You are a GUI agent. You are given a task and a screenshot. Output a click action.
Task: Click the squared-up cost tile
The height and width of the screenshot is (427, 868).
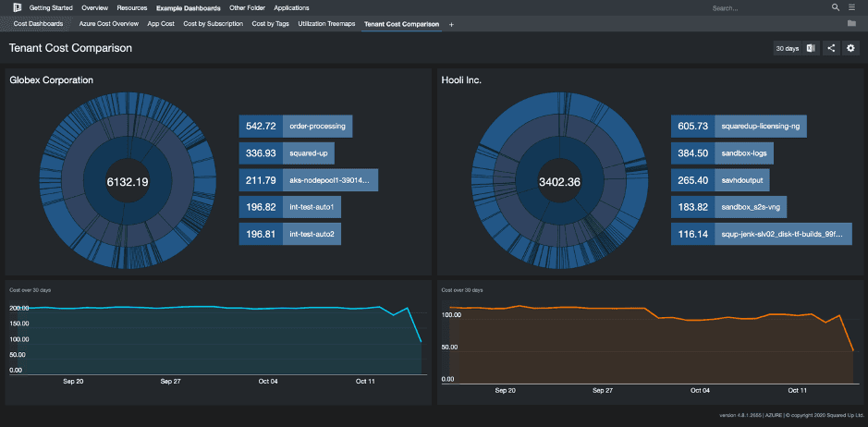(287, 152)
